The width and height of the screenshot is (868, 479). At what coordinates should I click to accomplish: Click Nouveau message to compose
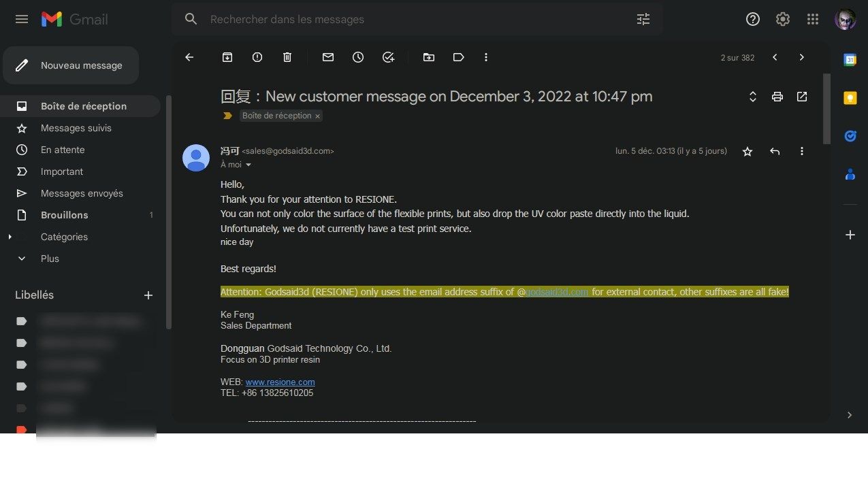coord(71,65)
